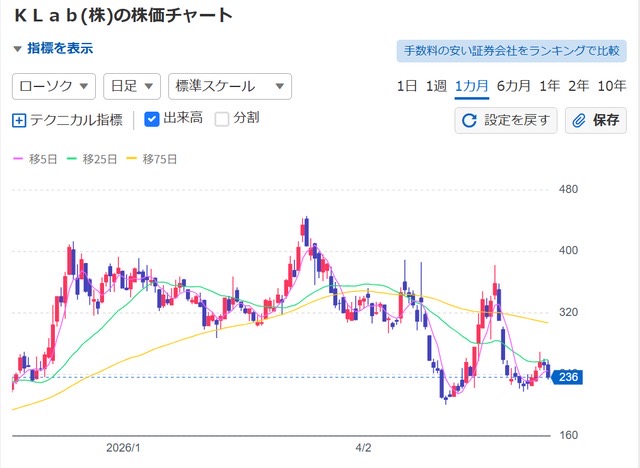Click the 480 price axis label
The width and height of the screenshot is (640, 468).
pyautogui.click(x=568, y=189)
